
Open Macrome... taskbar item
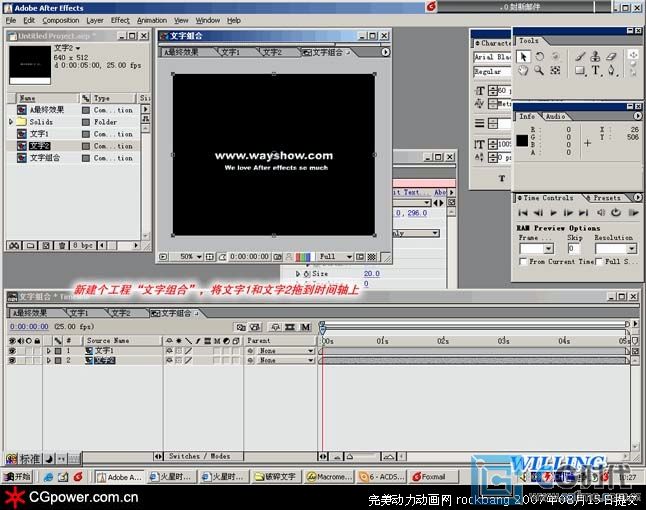[x=329, y=477]
